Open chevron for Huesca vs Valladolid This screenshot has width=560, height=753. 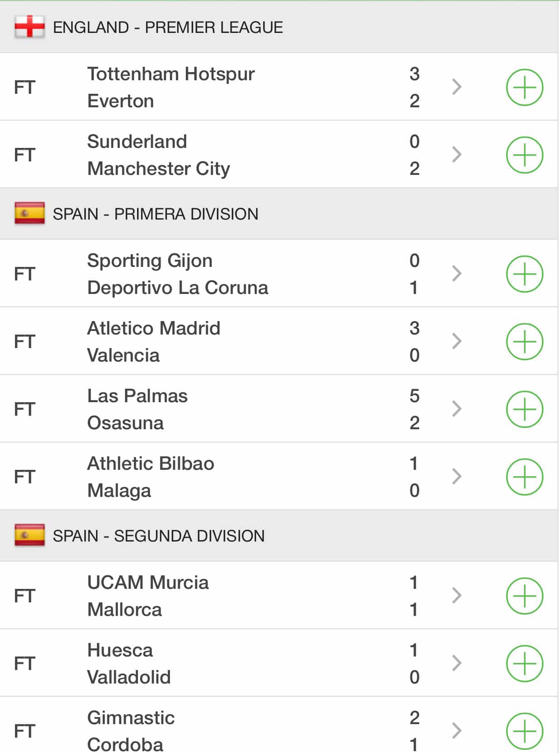pos(457,663)
